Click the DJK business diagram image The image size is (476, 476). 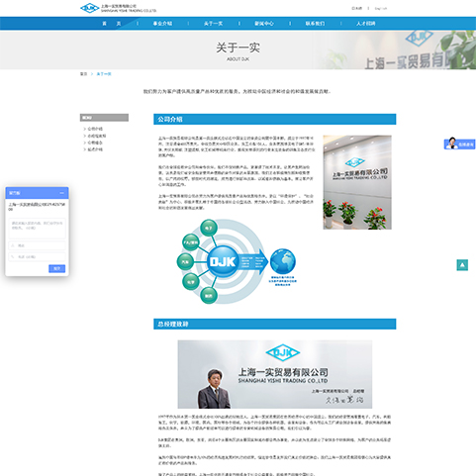(237, 261)
